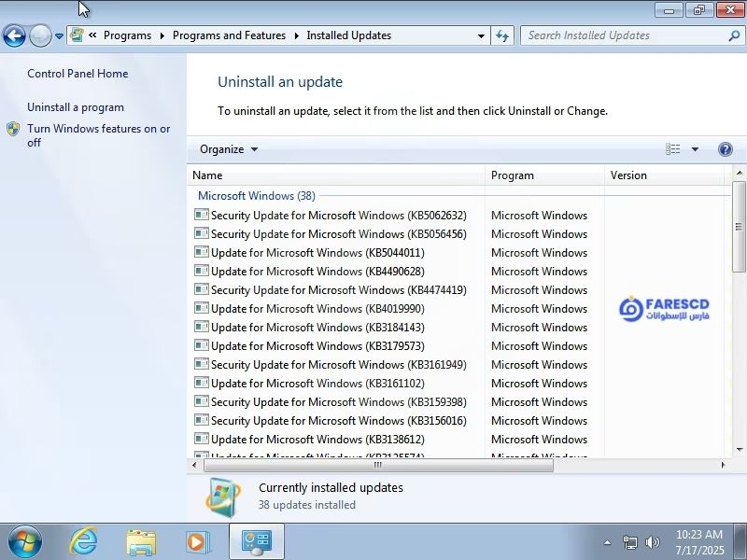747x560 pixels.
Task: Open Windows Explorer from the taskbar
Action: [x=141, y=542]
